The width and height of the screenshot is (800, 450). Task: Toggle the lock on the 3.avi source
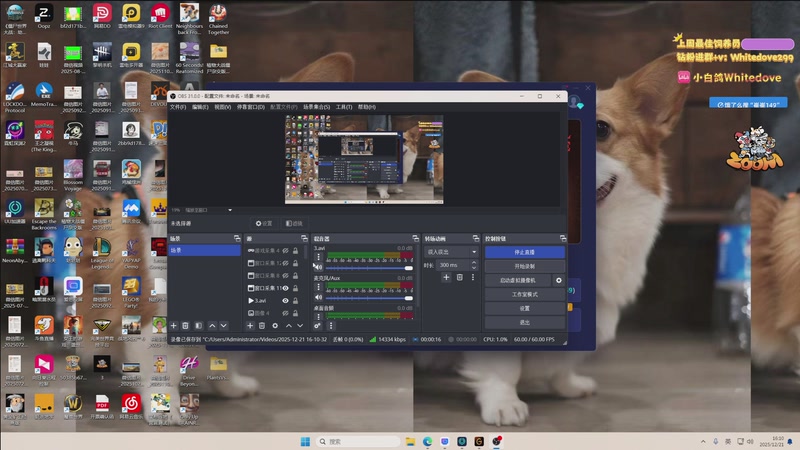(295, 301)
